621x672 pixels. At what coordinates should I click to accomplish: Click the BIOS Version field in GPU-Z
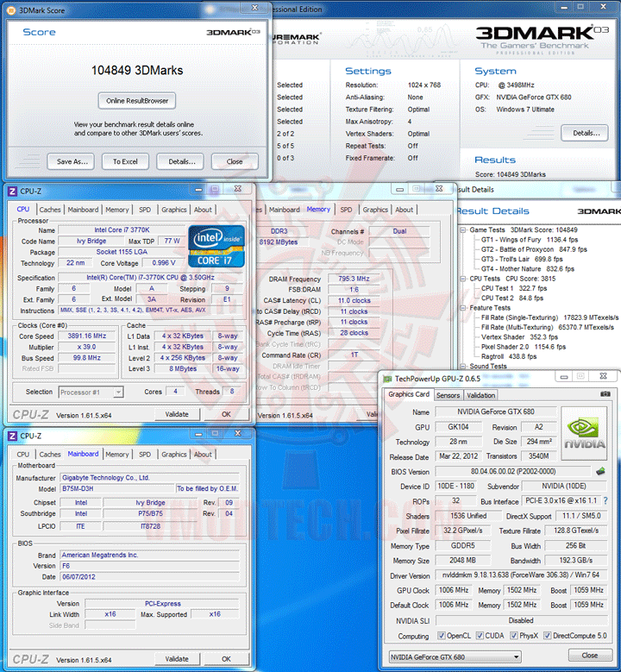coord(513,471)
